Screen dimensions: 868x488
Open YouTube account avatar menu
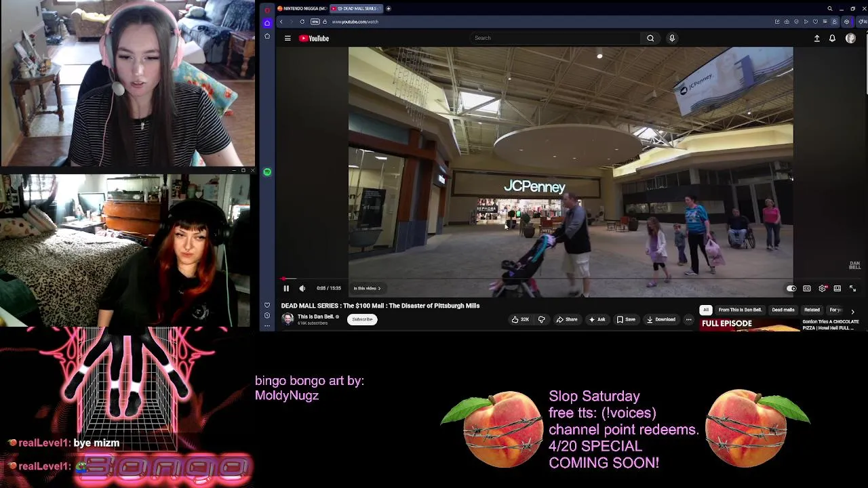point(850,39)
